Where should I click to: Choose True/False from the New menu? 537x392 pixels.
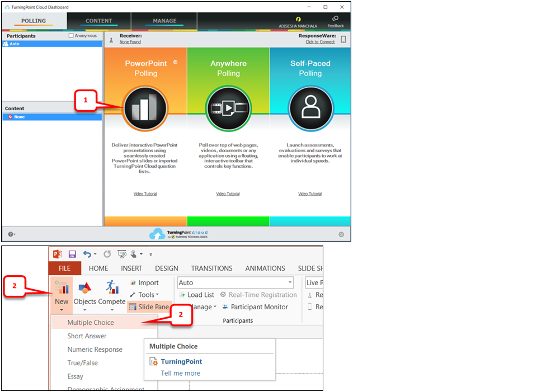pyautogui.click(x=98, y=363)
